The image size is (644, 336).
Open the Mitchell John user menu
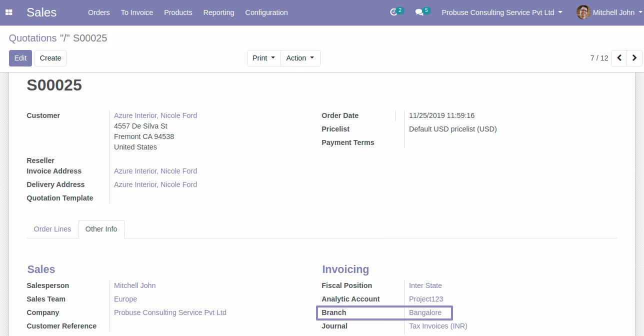pyautogui.click(x=608, y=12)
